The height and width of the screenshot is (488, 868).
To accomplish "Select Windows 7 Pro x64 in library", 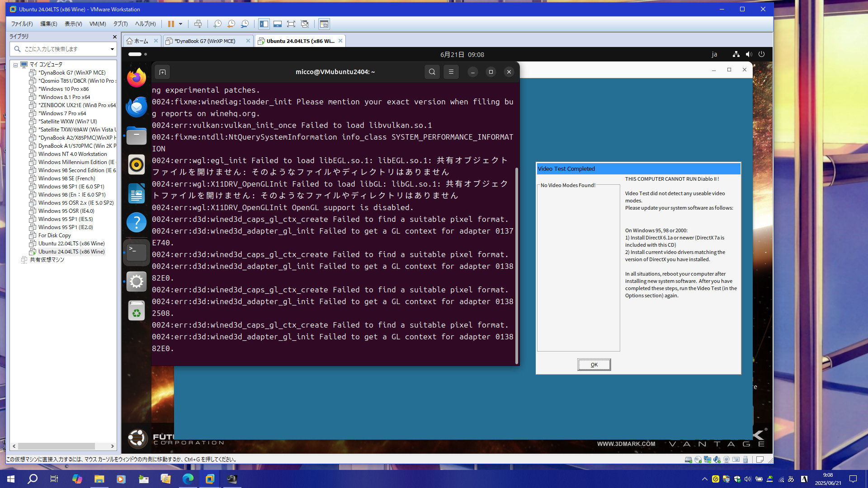I will click(x=58, y=113).
